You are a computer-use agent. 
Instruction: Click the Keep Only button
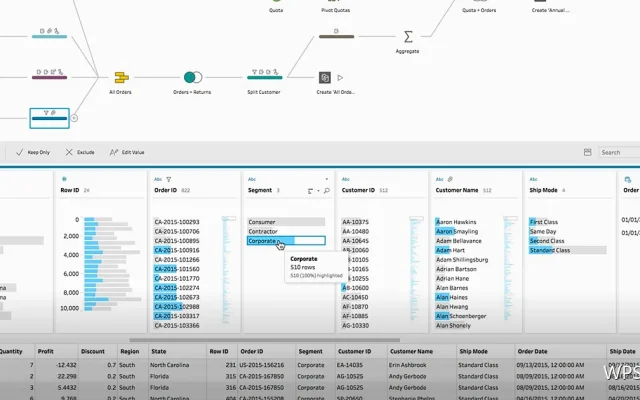[x=33, y=152]
